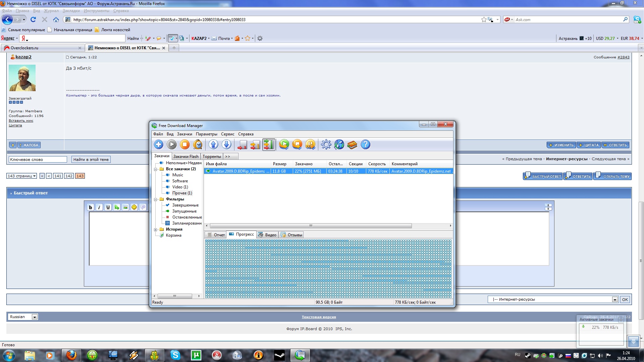Open kazap2 user profile link
644x362 pixels.
point(23,57)
